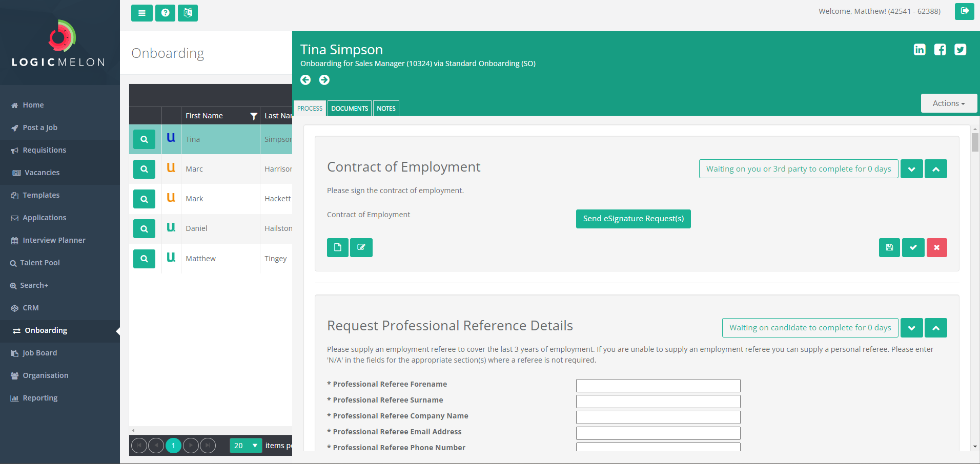This screenshot has height=464, width=980.
Task: Open the hamburger menu in the top toolbar
Action: (142, 13)
